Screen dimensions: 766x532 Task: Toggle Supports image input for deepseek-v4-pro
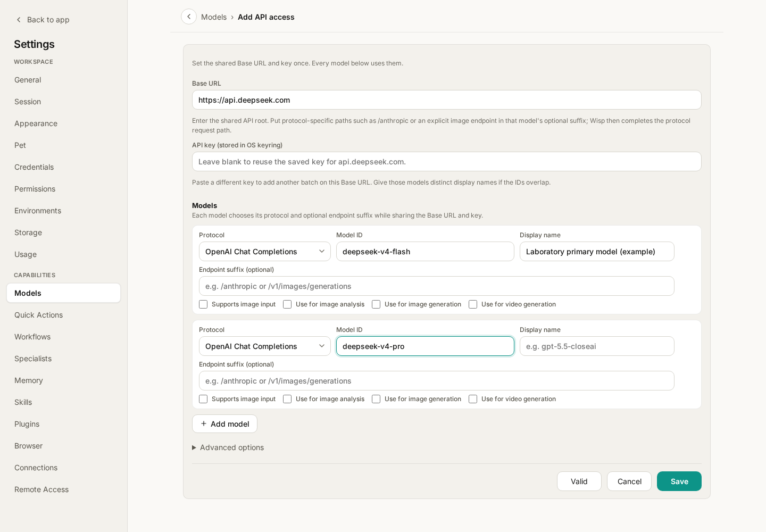pos(203,399)
